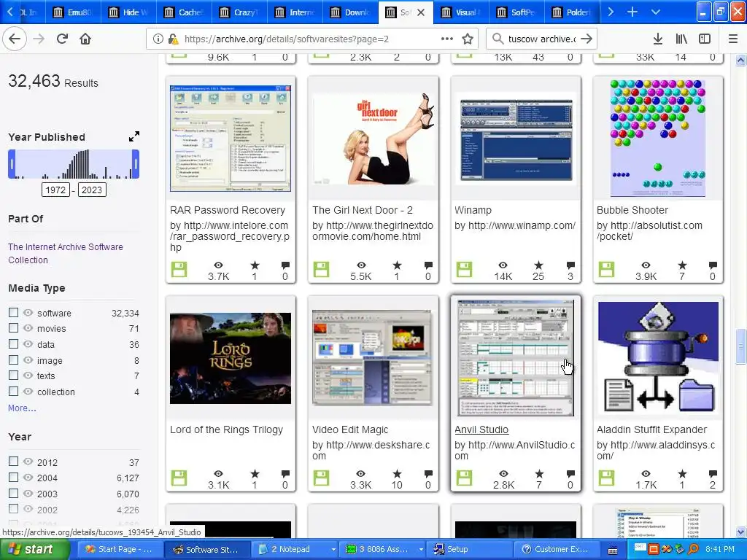The height and width of the screenshot is (560, 747).
Task: Switch to the Cache tab
Action: [184, 12]
